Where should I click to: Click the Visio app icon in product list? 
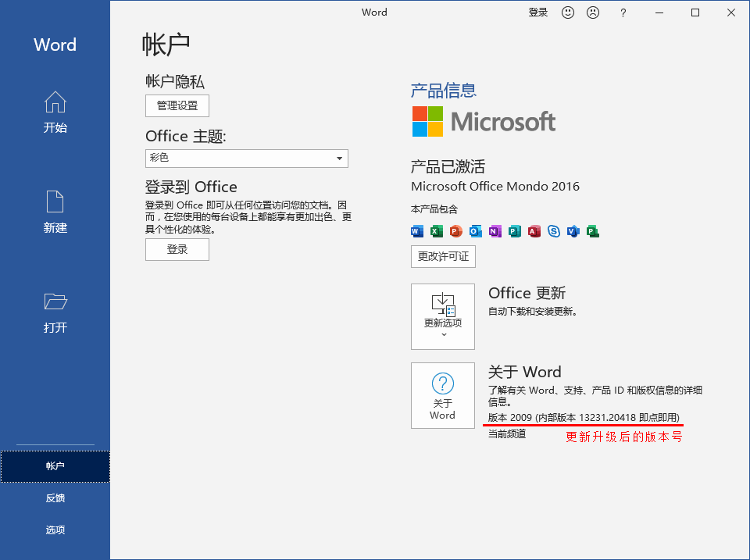573,231
